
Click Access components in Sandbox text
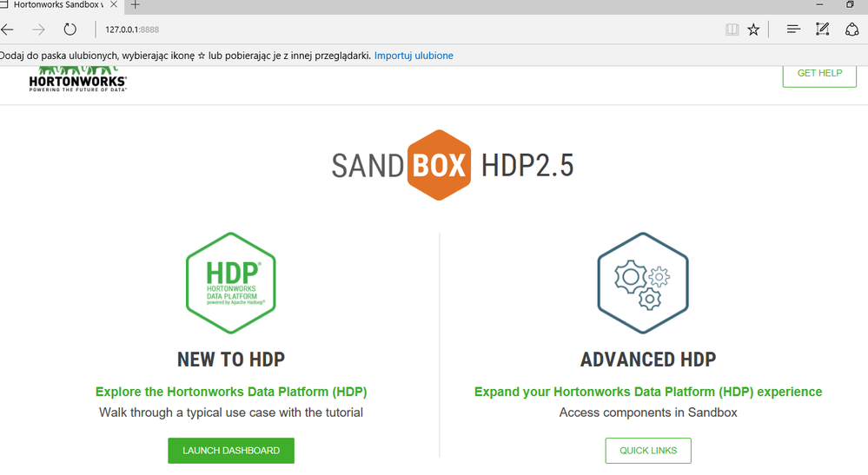tap(648, 412)
